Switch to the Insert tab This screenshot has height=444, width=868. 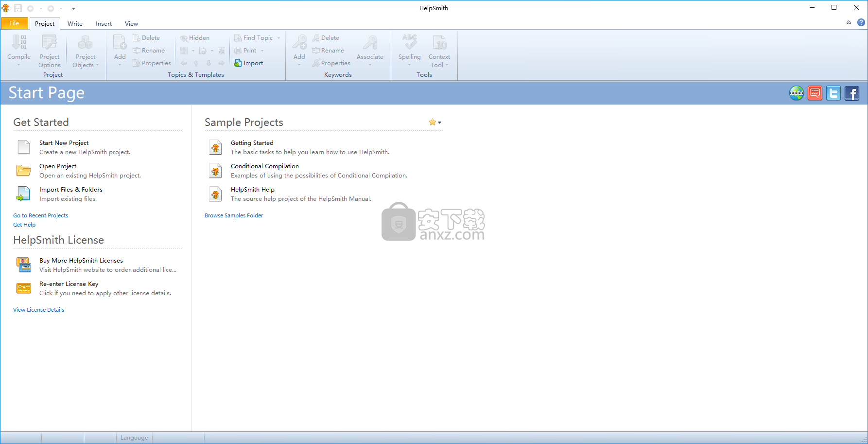[x=104, y=23]
